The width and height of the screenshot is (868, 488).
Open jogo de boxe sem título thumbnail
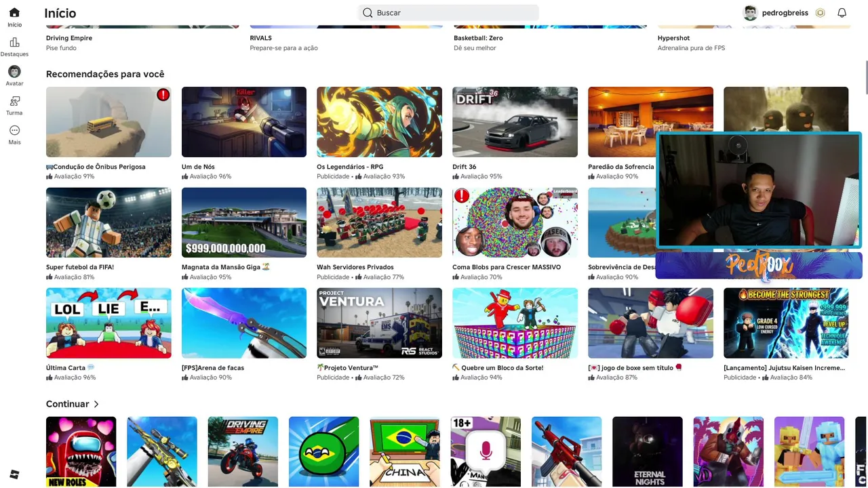(x=650, y=323)
